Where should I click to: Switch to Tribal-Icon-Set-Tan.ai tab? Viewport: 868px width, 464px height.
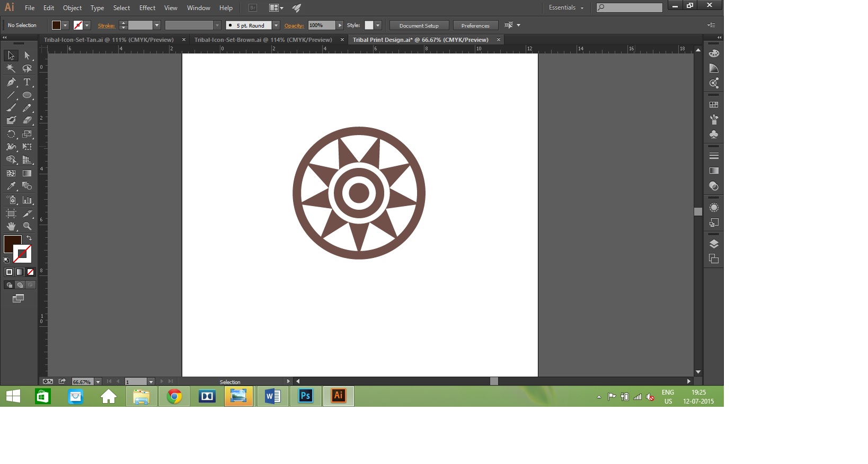109,40
